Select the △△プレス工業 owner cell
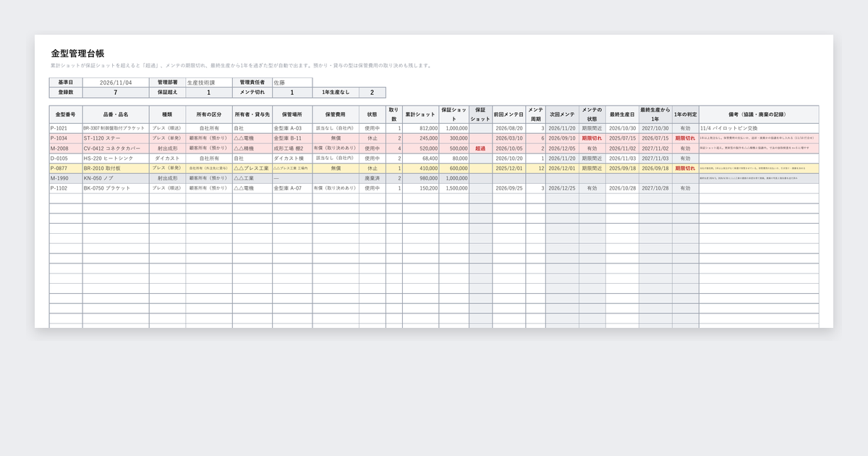This screenshot has height=456, width=868. 252,168
